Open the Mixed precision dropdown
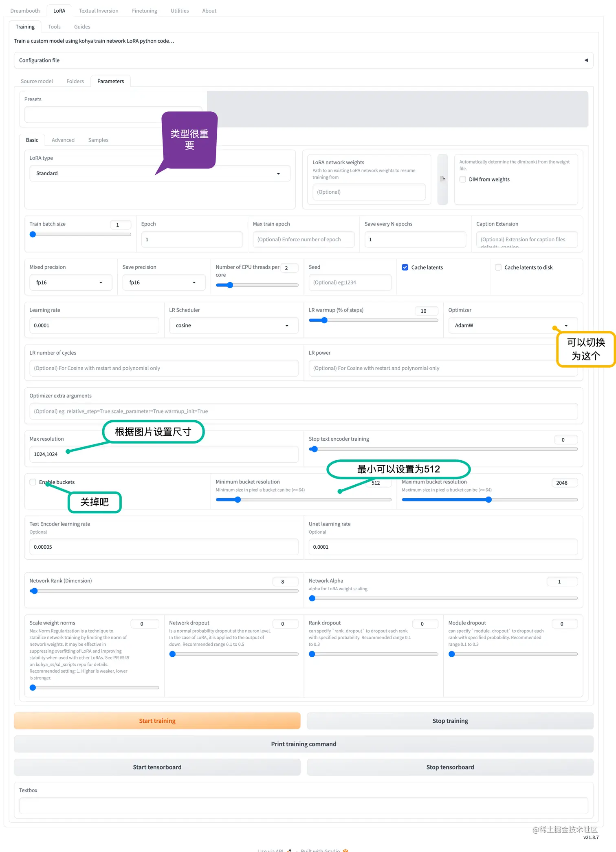The height and width of the screenshot is (852, 616). point(70,283)
